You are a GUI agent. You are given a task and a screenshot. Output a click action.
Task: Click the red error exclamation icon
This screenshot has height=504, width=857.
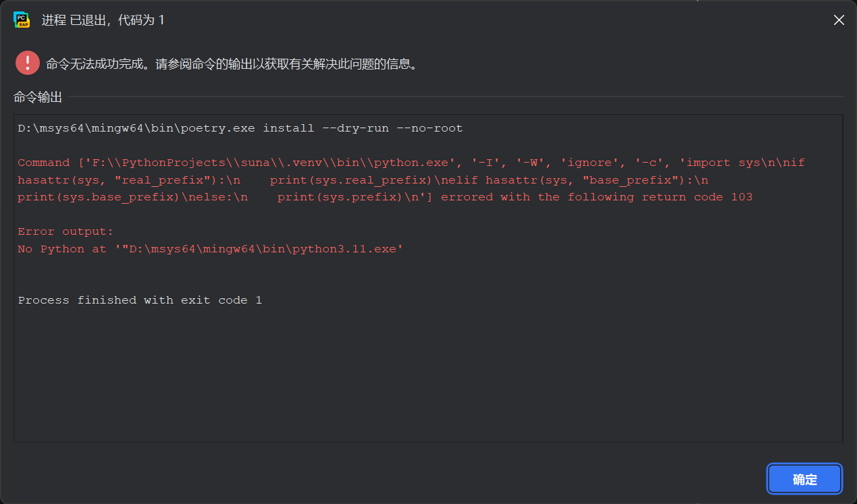28,63
